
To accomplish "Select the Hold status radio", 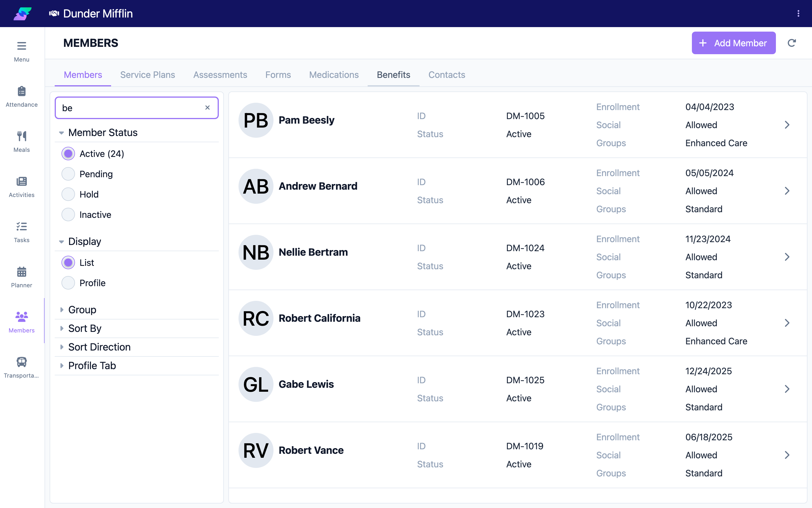I will [68, 194].
